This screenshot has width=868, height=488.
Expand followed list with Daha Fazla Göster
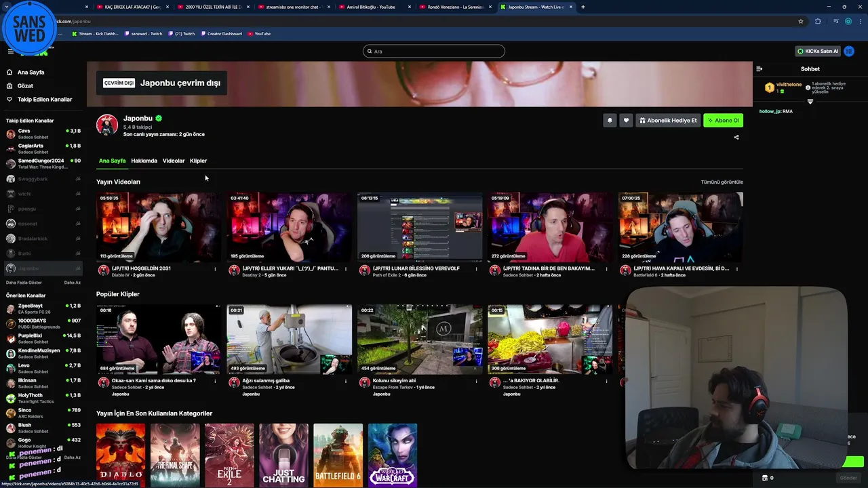point(24,283)
